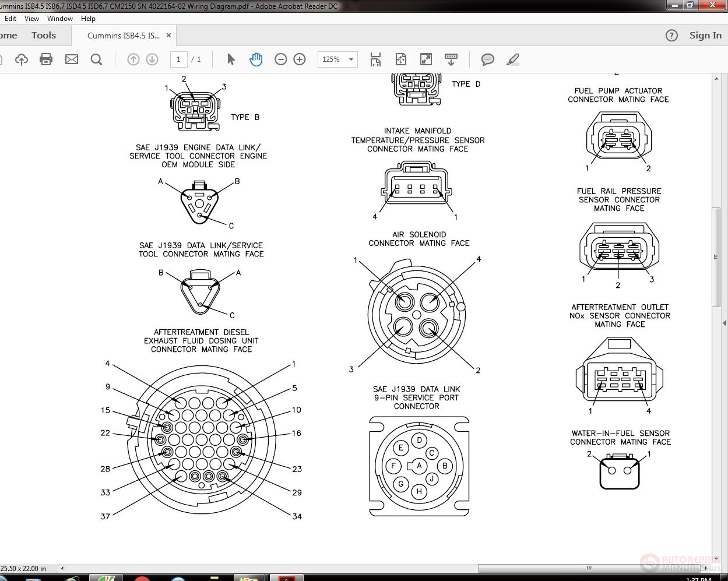Open the 125% zoom level dropdown
728x581 pixels.
pyautogui.click(x=337, y=59)
